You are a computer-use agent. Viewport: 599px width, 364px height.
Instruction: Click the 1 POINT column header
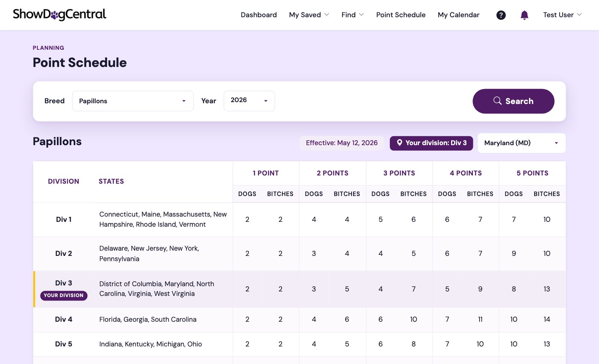pos(266,173)
